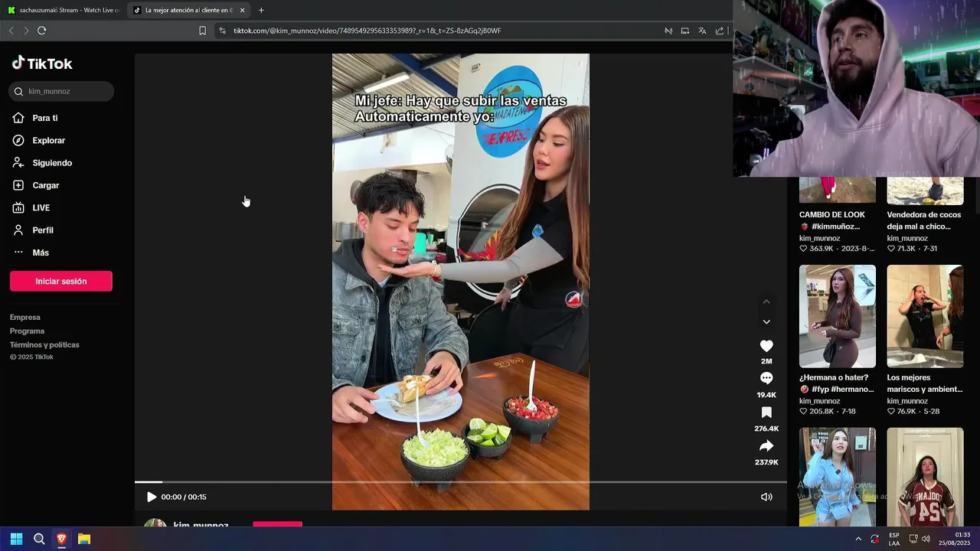Show hidden tray icons chevron
Image resolution: width=980 pixels, height=551 pixels.
tap(857, 539)
